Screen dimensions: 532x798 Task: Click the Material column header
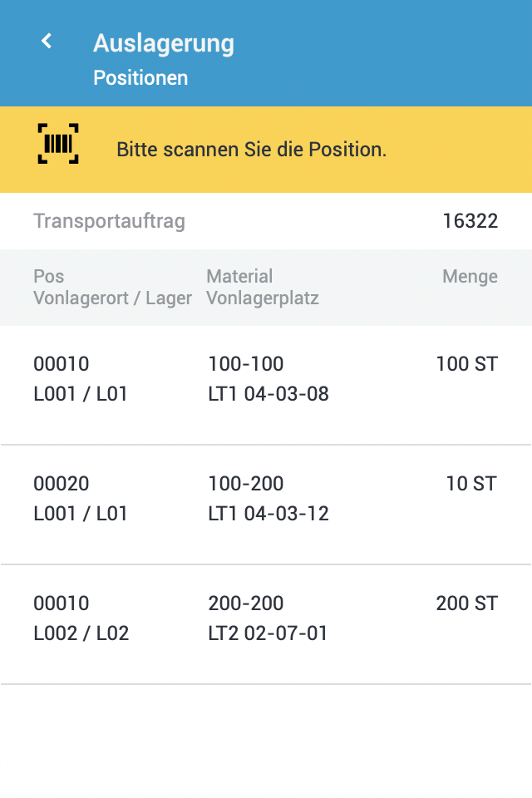pos(239,277)
